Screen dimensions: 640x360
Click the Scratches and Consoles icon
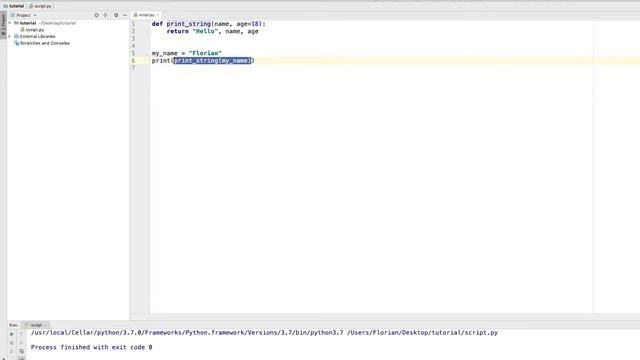click(16, 43)
